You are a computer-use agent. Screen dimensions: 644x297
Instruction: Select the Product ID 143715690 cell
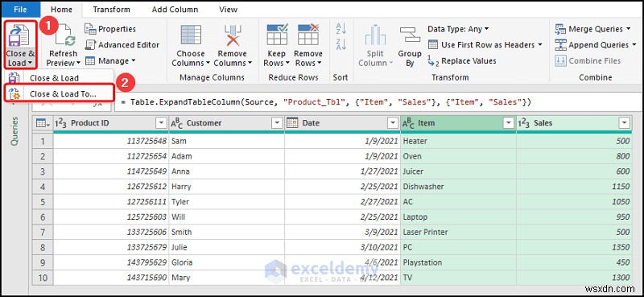coord(111,278)
